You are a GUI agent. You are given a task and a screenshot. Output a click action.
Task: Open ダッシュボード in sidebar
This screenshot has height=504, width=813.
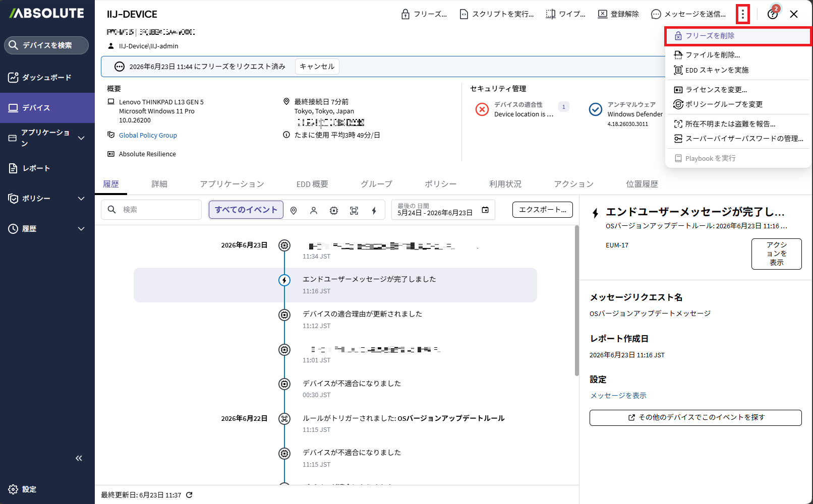tap(47, 78)
